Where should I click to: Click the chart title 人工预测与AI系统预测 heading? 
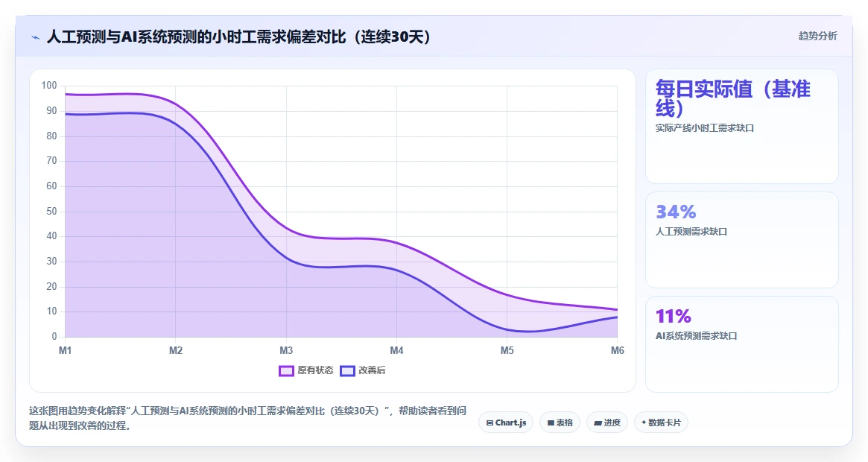tap(239, 37)
